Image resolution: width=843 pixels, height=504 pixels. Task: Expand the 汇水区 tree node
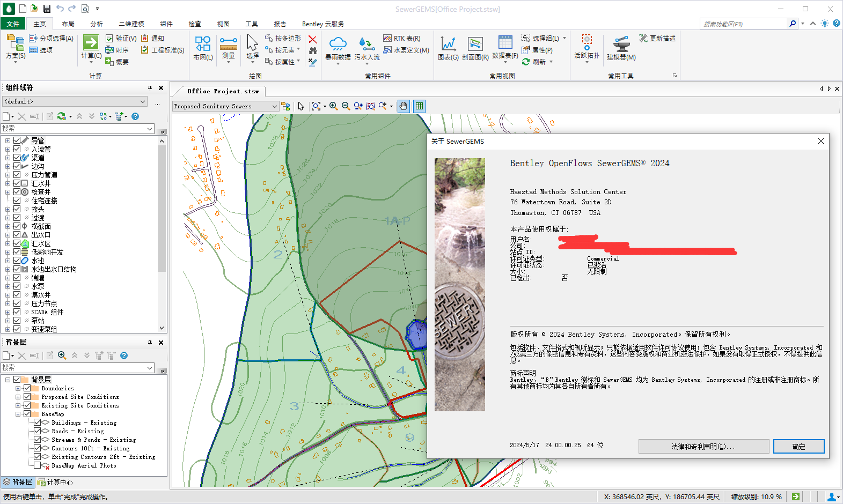click(8, 243)
